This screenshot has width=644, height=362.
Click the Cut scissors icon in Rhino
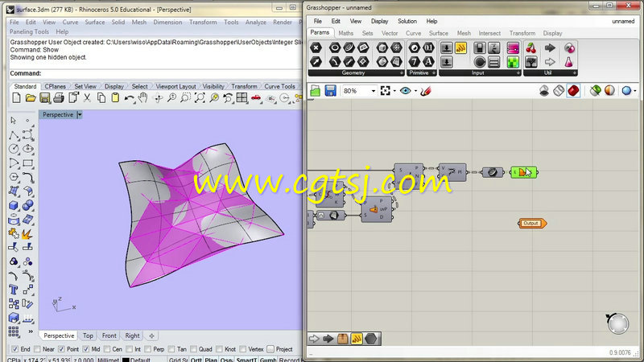click(87, 97)
